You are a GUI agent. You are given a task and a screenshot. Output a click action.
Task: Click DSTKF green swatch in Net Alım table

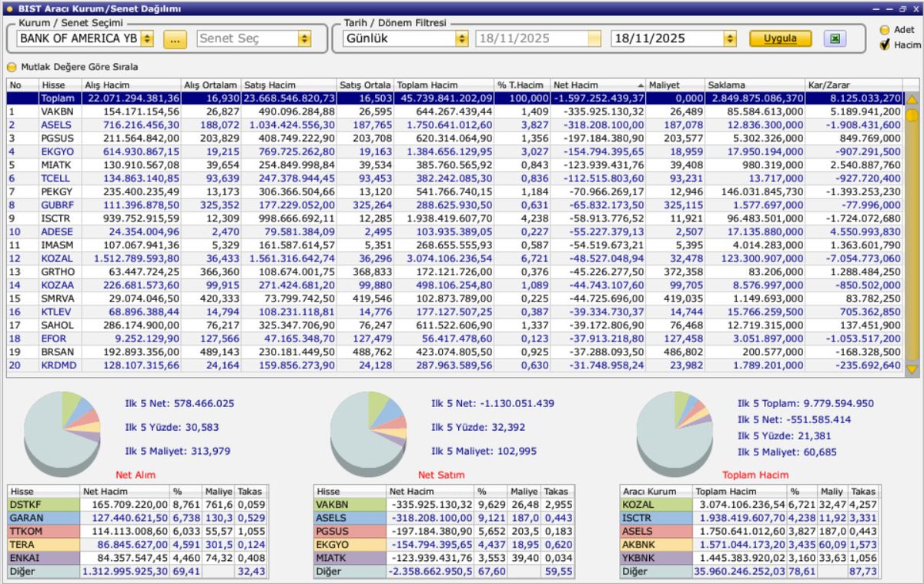[x=43, y=504]
